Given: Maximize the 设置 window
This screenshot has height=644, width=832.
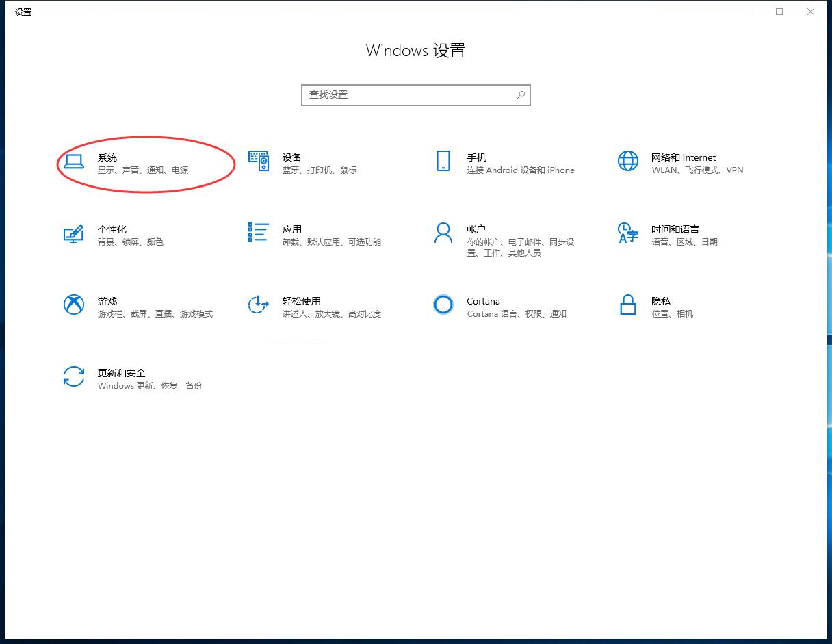Looking at the screenshot, I should (x=779, y=12).
